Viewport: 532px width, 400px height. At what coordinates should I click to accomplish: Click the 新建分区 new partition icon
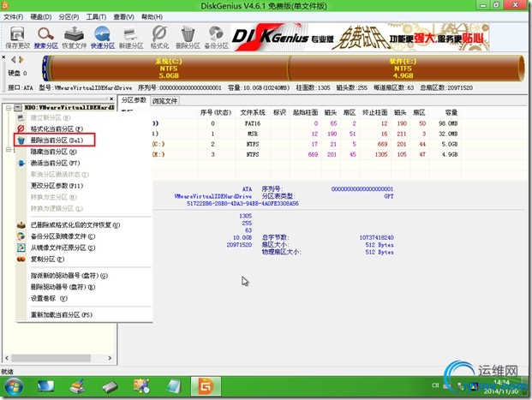coord(131,38)
